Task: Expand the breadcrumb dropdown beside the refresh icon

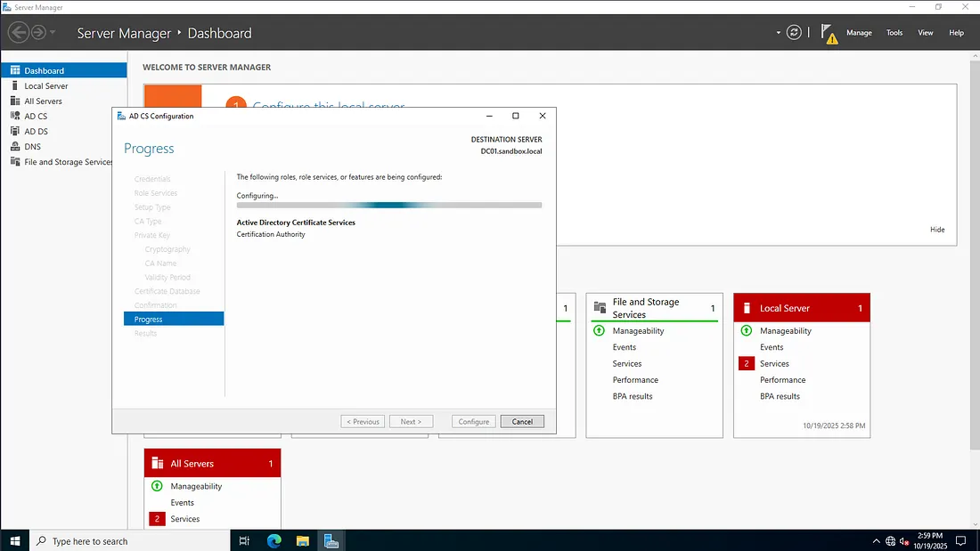Action: (778, 33)
